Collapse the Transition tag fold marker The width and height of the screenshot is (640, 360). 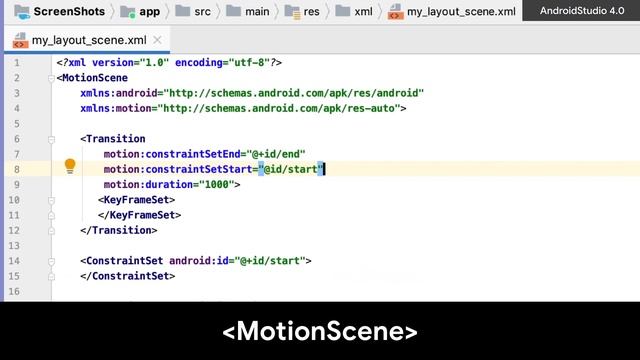(51, 139)
